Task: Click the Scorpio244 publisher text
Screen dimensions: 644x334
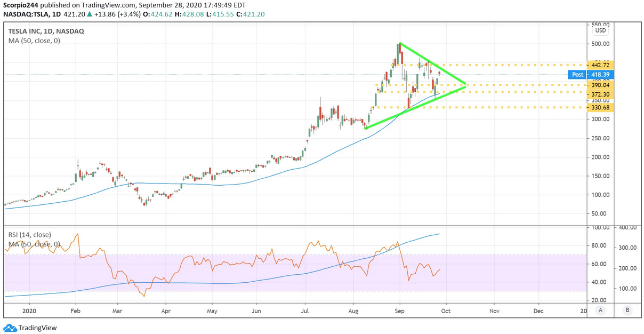Action: [x=20, y=5]
